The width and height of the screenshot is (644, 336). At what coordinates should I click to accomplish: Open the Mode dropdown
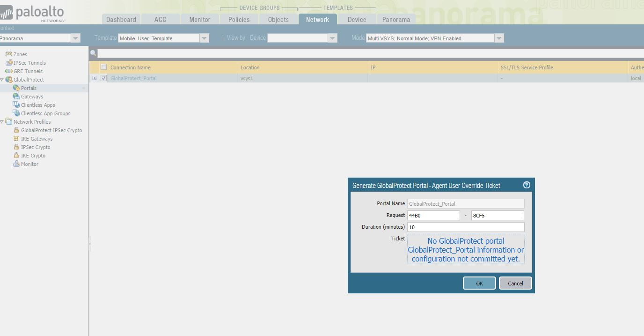click(499, 38)
